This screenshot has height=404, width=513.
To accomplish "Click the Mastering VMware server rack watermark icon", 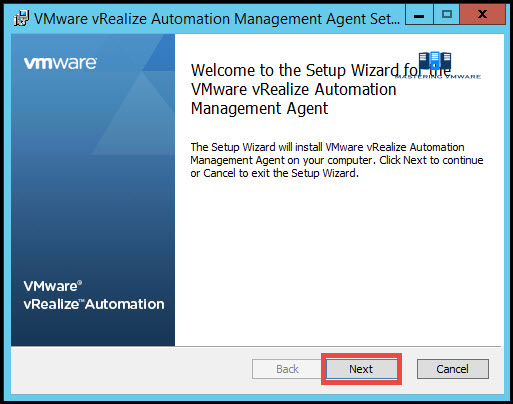I will tap(435, 61).
